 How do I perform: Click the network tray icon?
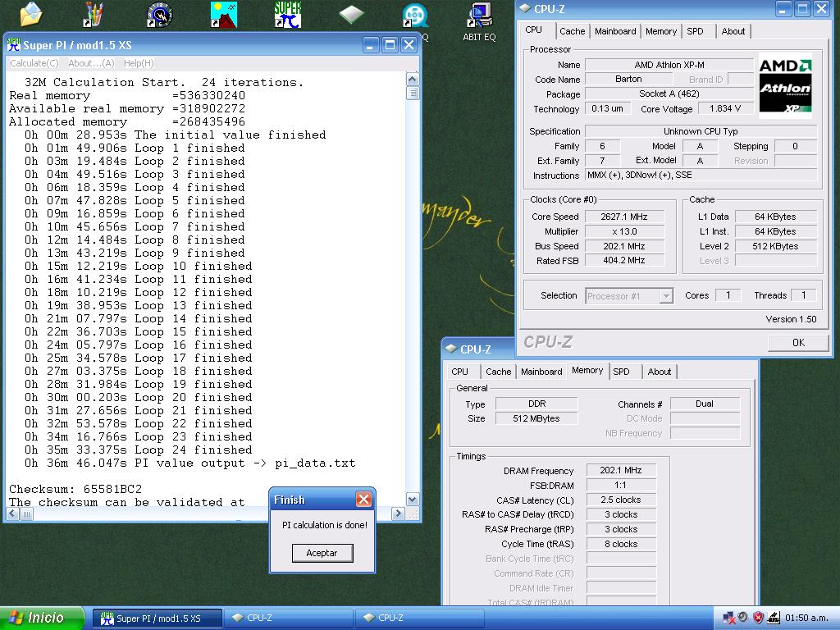[x=728, y=618]
